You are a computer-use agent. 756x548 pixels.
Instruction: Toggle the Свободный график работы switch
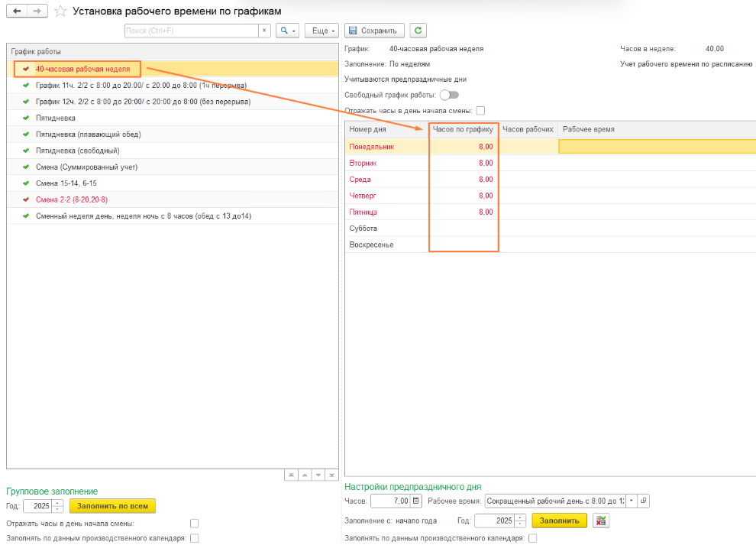point(449,95)
